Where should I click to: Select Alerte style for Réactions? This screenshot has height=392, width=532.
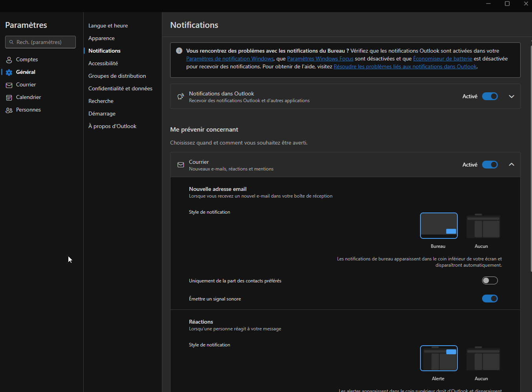tap(439, 358)
